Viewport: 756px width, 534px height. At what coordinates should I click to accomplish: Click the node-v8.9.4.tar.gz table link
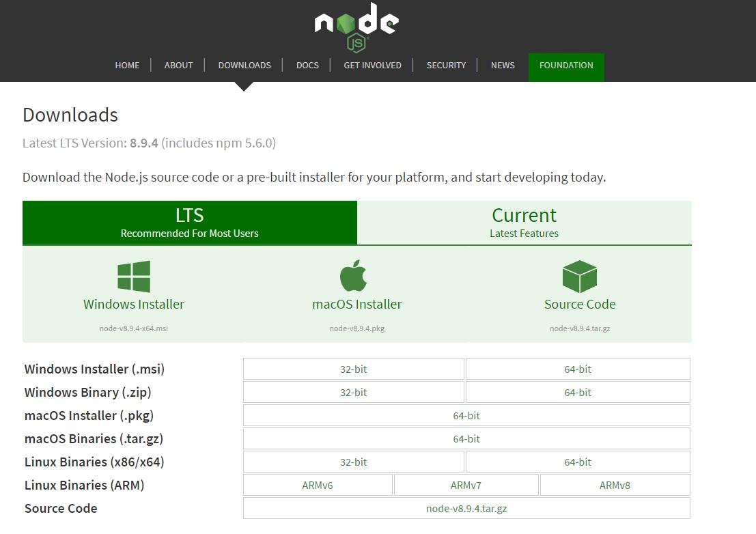[466, 509]
